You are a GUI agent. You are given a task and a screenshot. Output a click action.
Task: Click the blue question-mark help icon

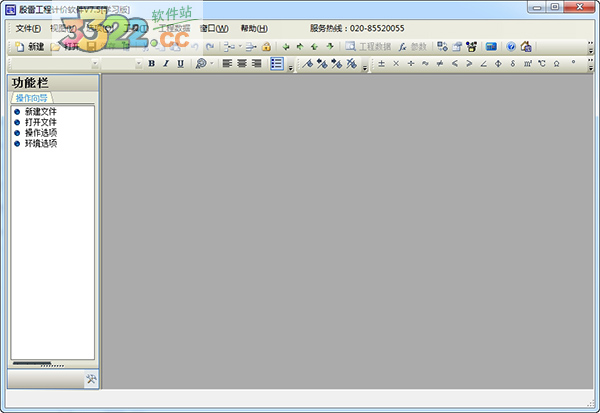[511, 47]
